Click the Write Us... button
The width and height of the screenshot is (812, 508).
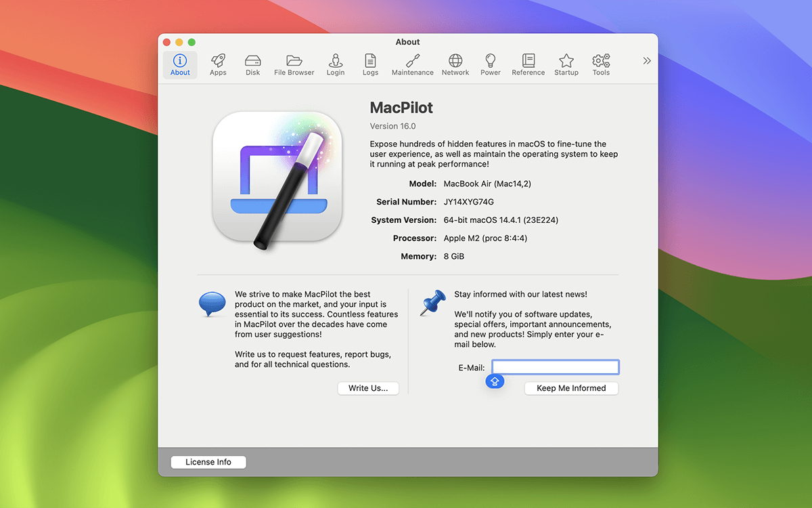(368, 388)
